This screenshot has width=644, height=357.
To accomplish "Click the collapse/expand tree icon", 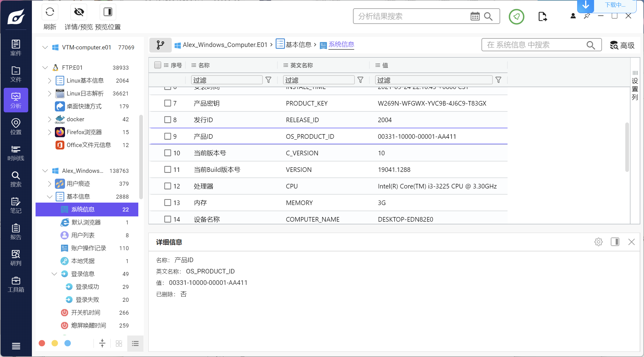I will click(x=102, y=343).
